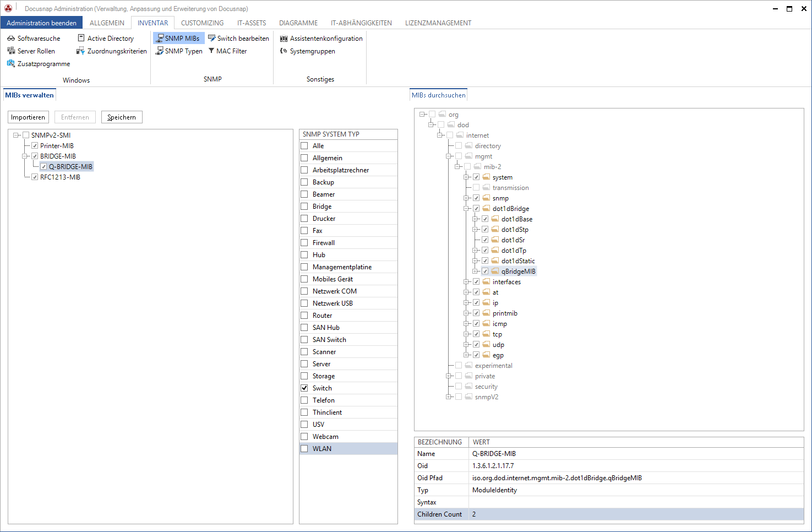
Task: Switch to the ALLGEMEIN ribbon tab
Action: pyautogui.click(x=107, y=23)
